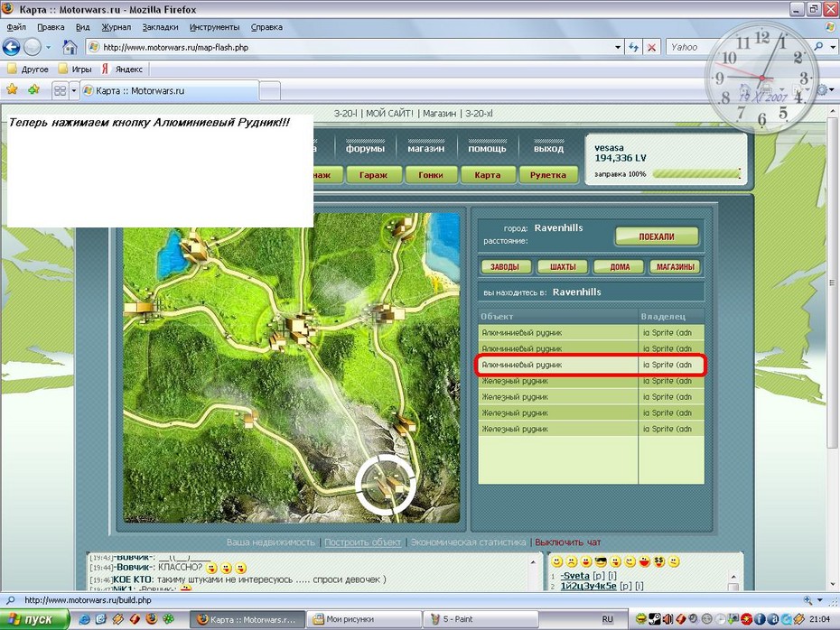Stop loading with the red X icon

click(651, 47)
